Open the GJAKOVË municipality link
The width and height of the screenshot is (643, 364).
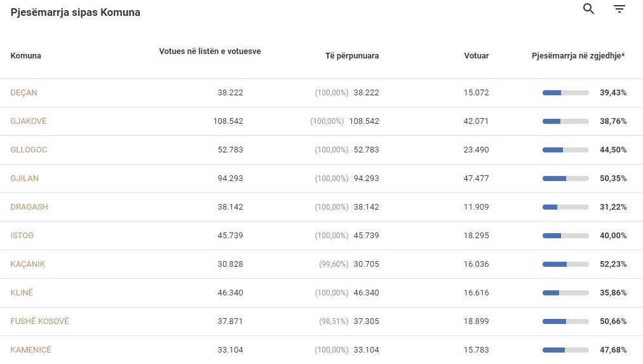pyautogui.click(x=29, y=121)
